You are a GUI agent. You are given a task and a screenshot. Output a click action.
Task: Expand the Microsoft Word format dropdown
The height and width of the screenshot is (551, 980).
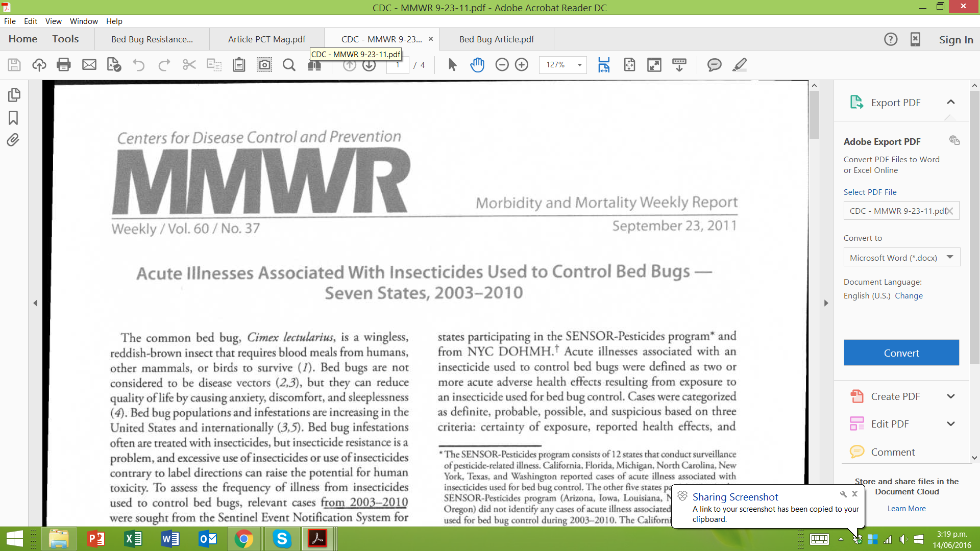[x=950, y=257]
